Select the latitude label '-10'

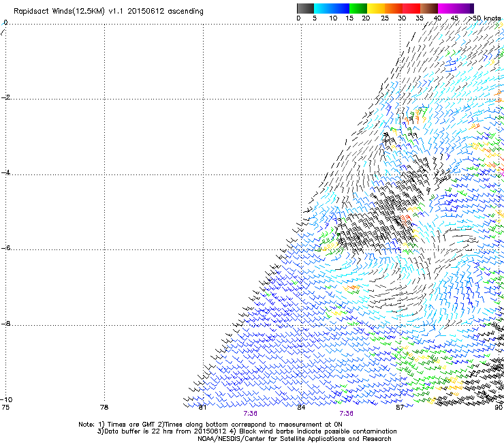(x=6, y=399)
